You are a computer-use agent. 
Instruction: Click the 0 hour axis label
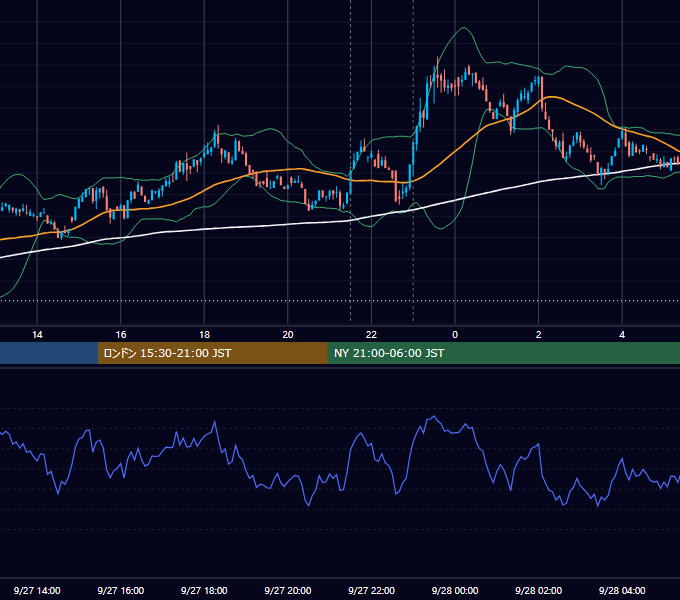point(455,335)
